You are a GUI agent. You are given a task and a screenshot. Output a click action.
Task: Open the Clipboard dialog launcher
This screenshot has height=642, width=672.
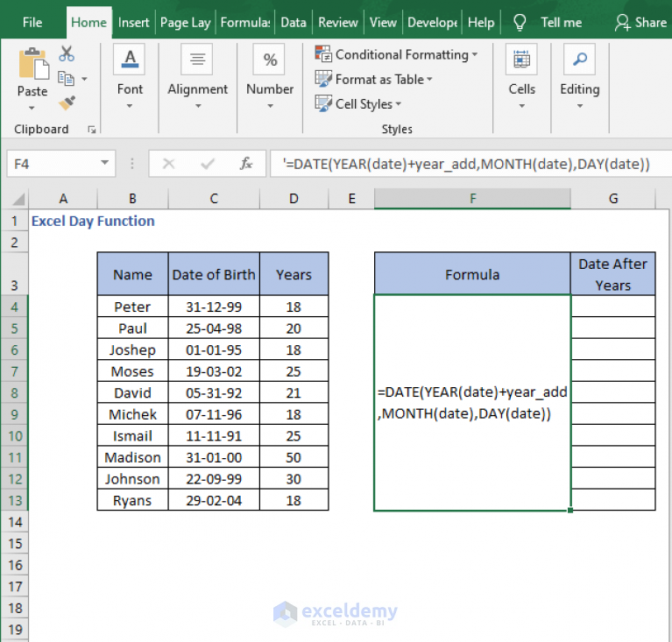pos(92,130)
